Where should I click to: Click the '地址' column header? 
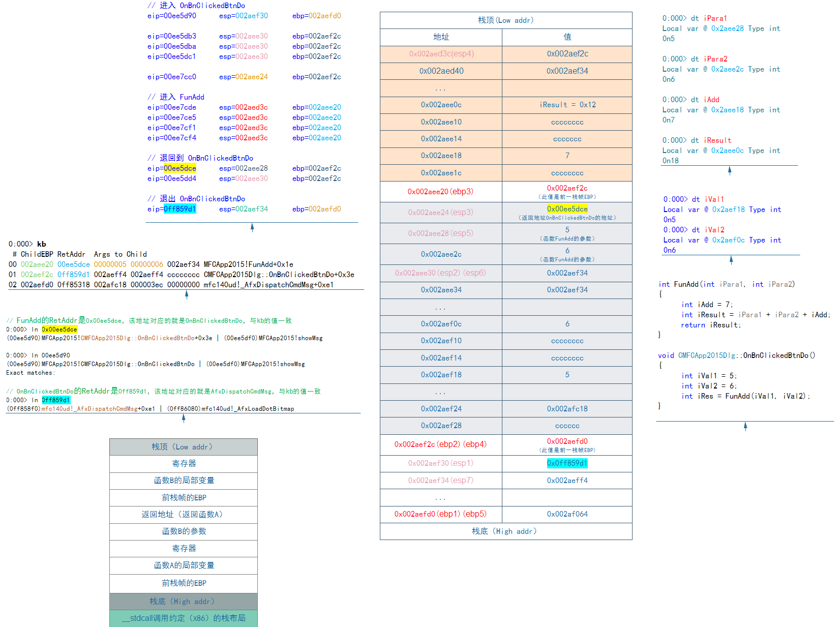tap(441, 37)
